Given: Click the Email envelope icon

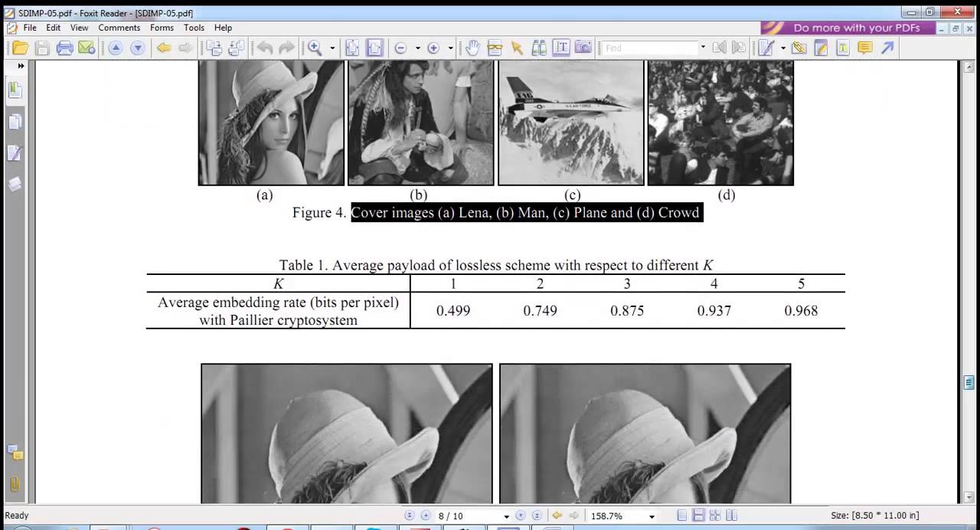Looking at the screenshot, I should pos(87,48).
